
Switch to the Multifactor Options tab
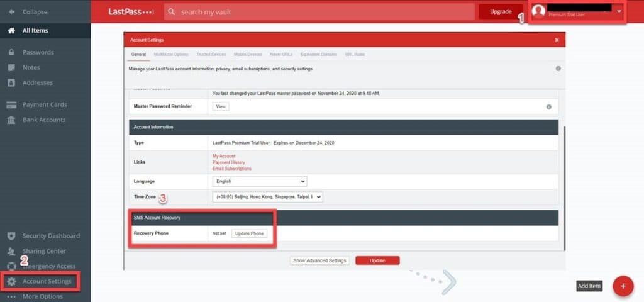tap(171, 55)
